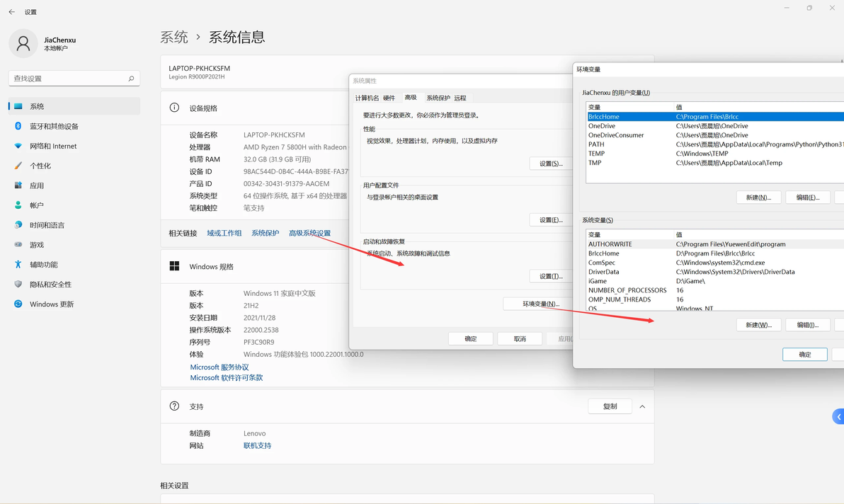Click the 支持 question mark icon
The width and height of the screenshot is (844, 504).
tap(174, 406)
